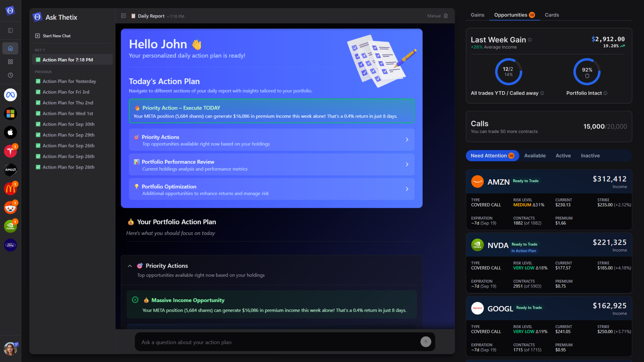The image size is (644, 362).
Task: Click the collapse sidebar icon near Daily Report
Action: [x=123, y=16]
